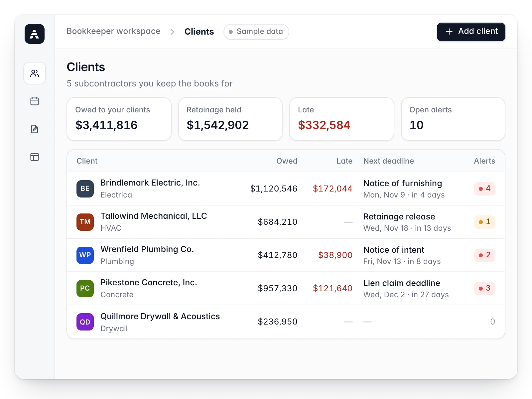The image size is (532, 399).
Task: Click the $412,780 owed amount
Action: (278, 255)
